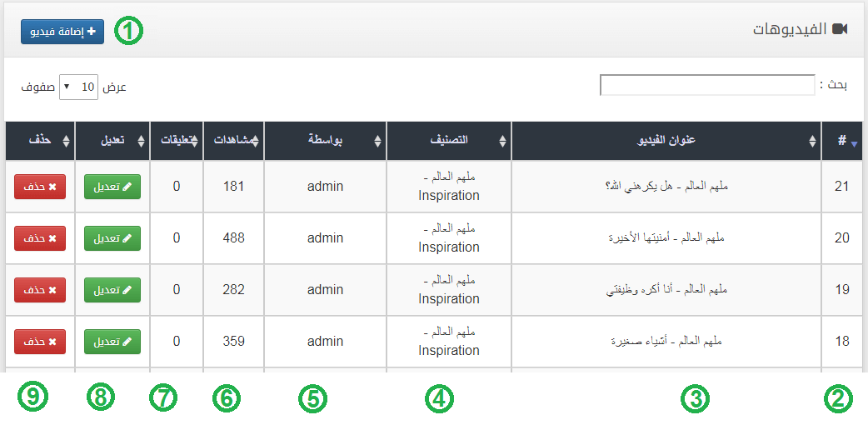The image size is (868, 435).
Task: Edit video number 19 with تعديل button
Action: (112, 290)
